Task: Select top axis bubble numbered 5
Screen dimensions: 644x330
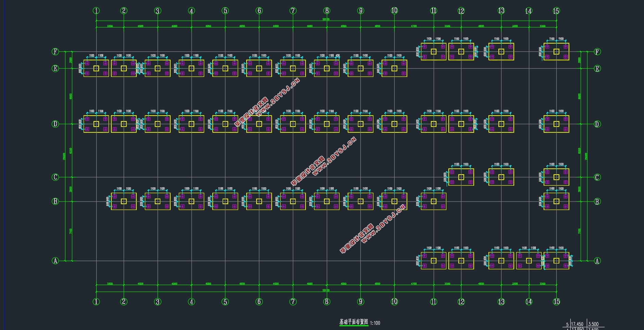Action: pos(225,11)
